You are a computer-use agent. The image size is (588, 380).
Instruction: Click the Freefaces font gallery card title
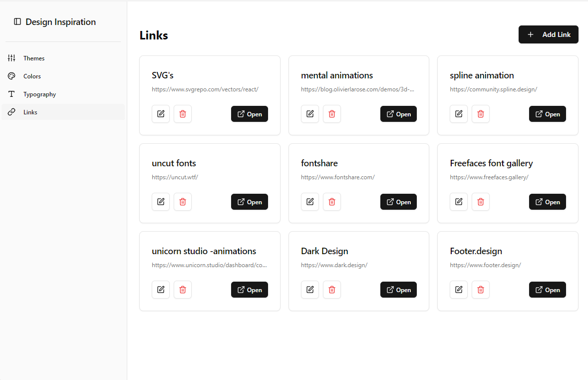point(491,163)
